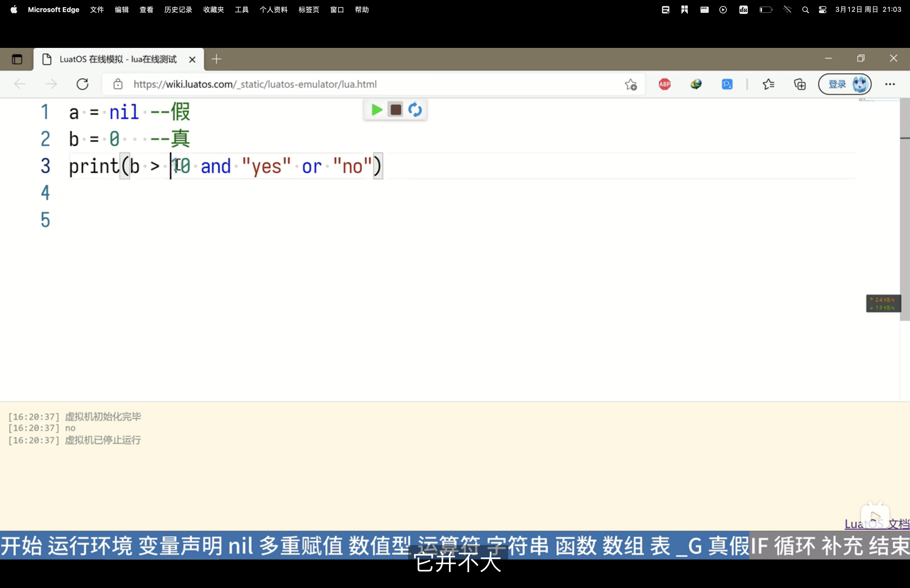Run the Lua code with green play button
Screen dimensions: 910x588
click(x=377, y=110)
